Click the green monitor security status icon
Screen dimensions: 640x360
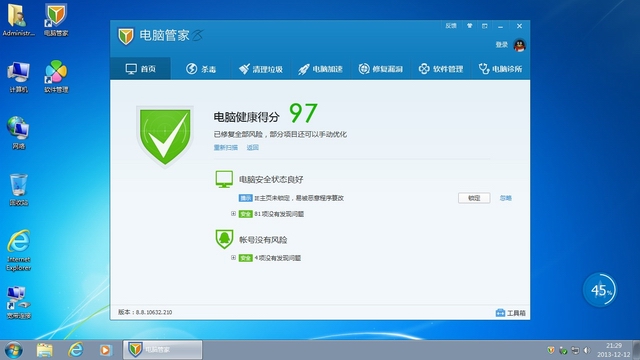(x=224, y=179)
